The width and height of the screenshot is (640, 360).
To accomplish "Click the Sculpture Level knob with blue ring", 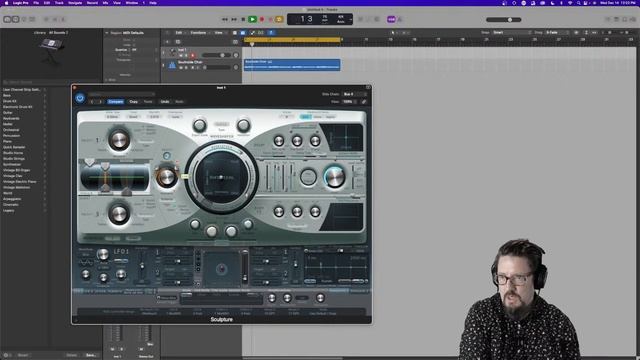I will point(334,177).
